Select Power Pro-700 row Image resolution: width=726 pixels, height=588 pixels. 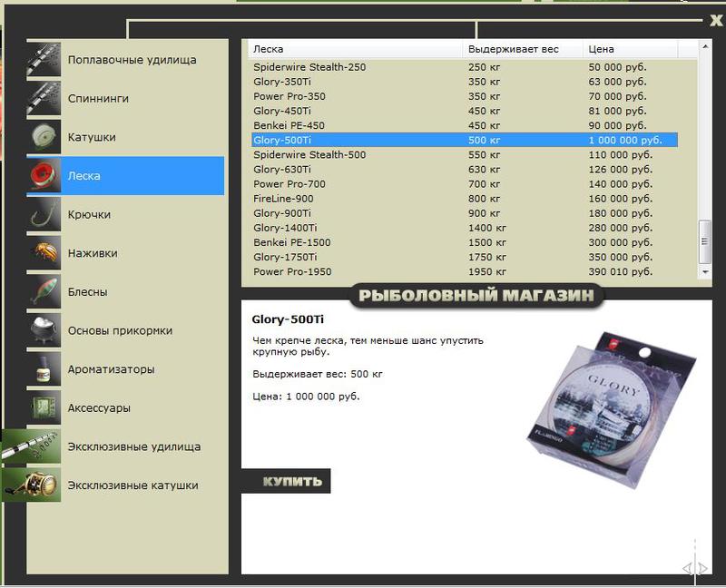pyautogui.click(x=465, y=184)
